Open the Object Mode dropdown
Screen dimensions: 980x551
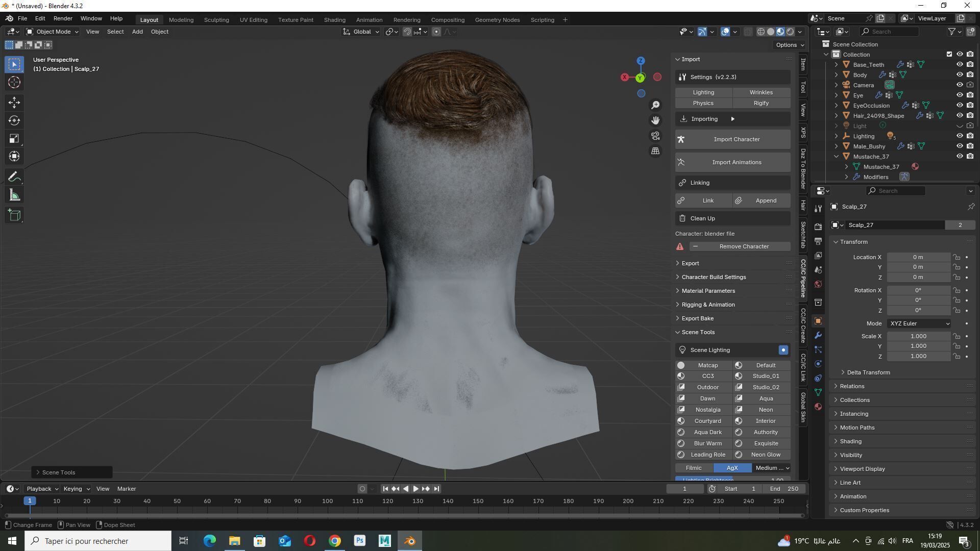53,32
